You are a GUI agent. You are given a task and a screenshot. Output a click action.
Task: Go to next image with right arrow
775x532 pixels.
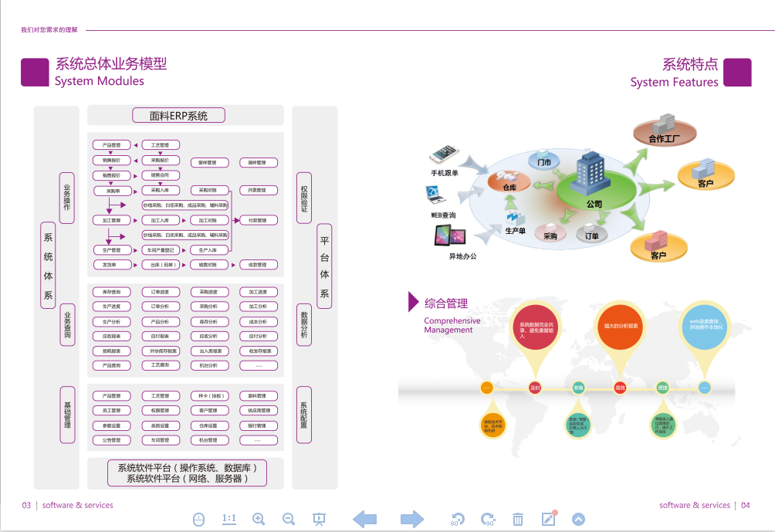[412, 519]
